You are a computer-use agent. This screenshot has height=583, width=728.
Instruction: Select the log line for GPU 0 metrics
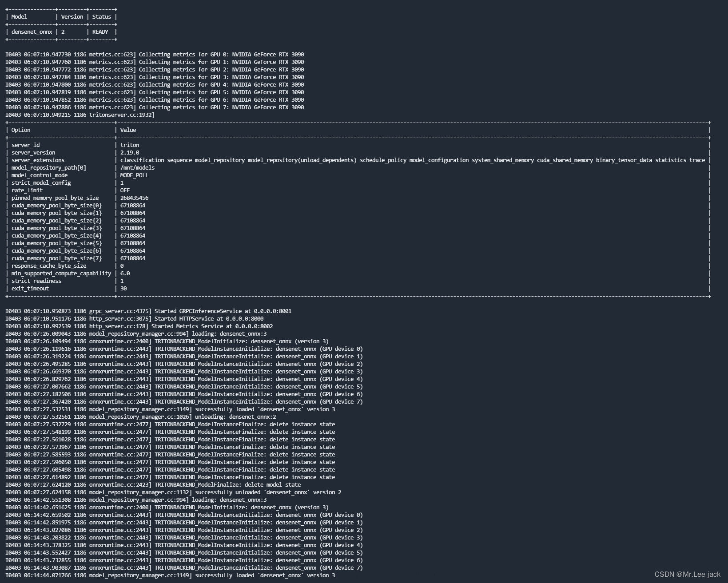(x=155, y=55)
